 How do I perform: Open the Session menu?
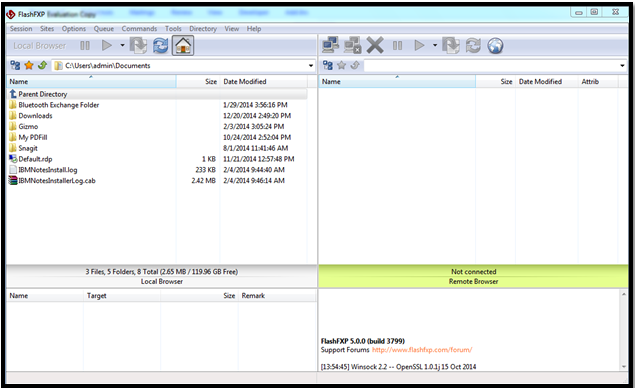(21, 29)
